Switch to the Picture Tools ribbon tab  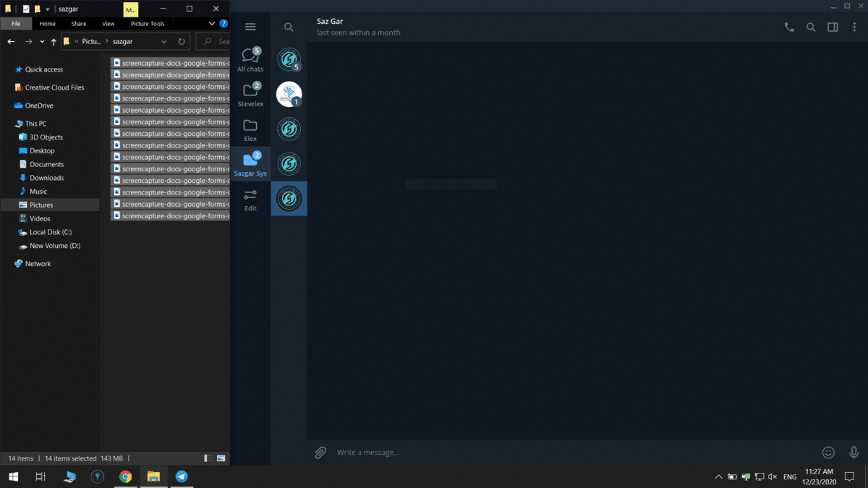point(147,23)
